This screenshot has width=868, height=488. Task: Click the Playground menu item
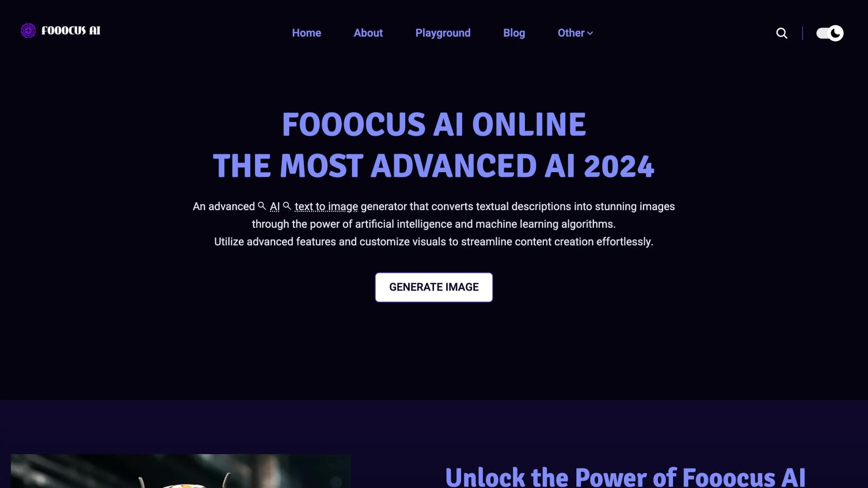(x=442, y=33)
